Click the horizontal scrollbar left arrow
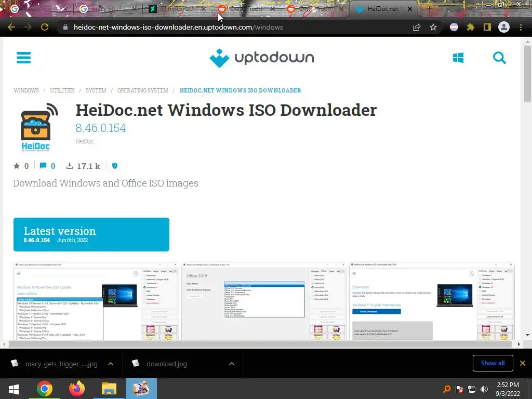532x399 pixels. pos(4,344)
